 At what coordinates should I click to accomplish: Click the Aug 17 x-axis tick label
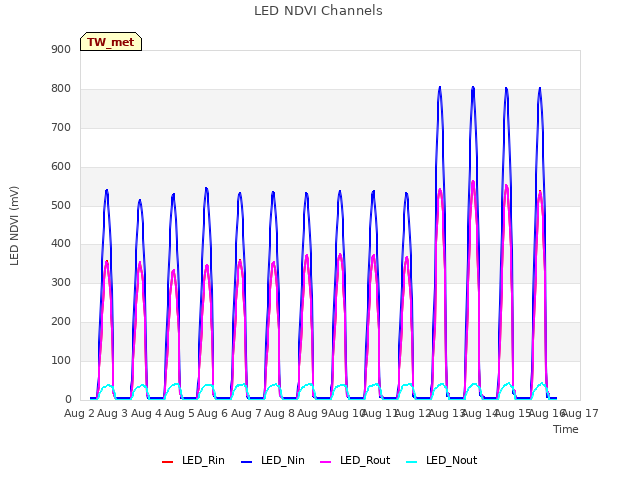pos(580,413)
